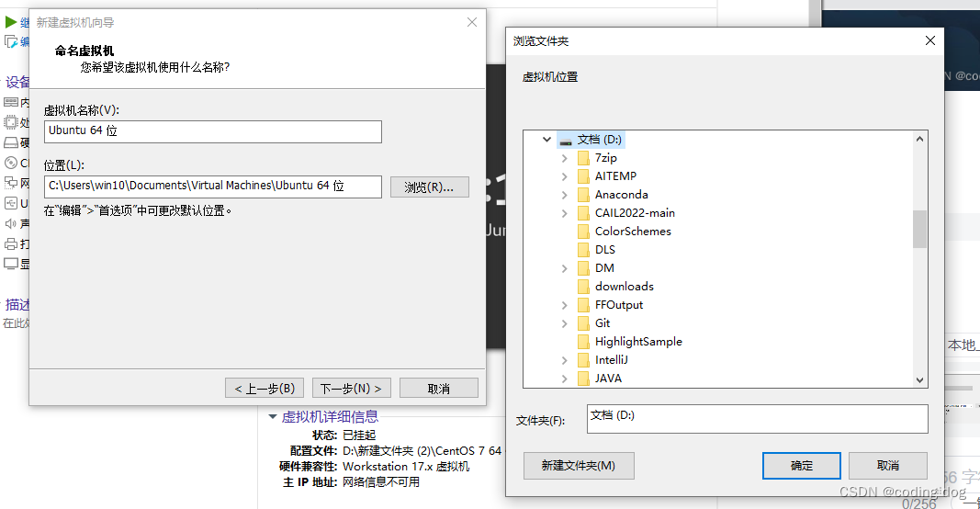The image size is (980, 509).
Task: Click the green play icon in VMware background
Action: [11, 22]
